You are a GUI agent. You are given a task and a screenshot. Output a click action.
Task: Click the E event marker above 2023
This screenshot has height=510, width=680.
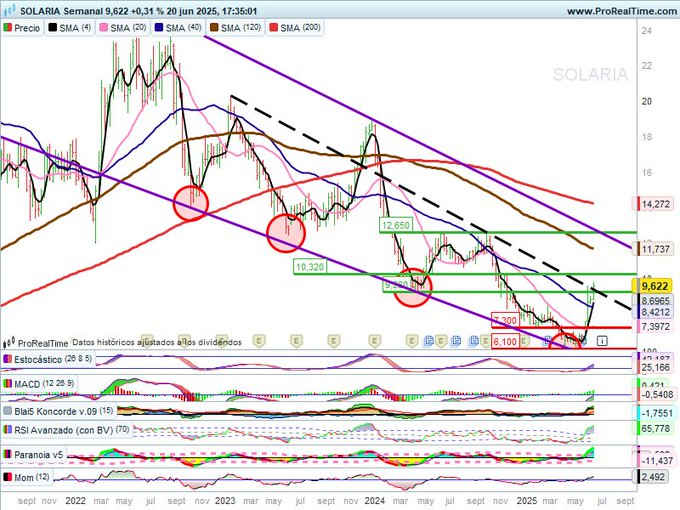point(222,341)
